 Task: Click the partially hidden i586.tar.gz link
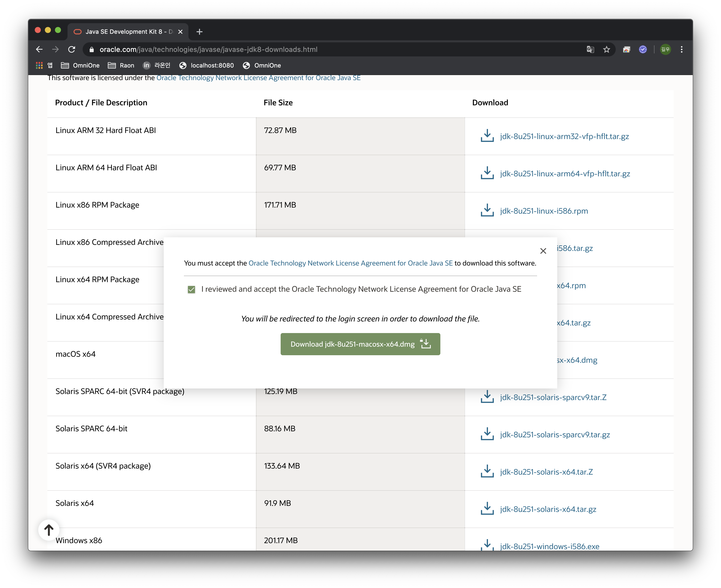[x=575, y=248]
